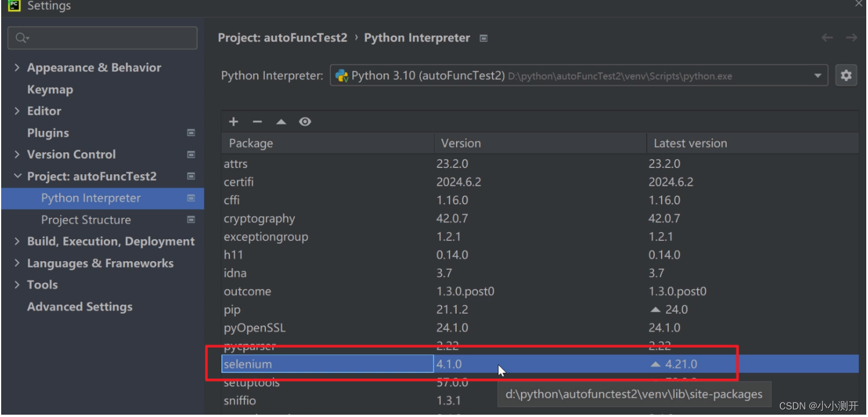Close the Settings window
Screen dimensions: 868x417
tap(858, 3)
